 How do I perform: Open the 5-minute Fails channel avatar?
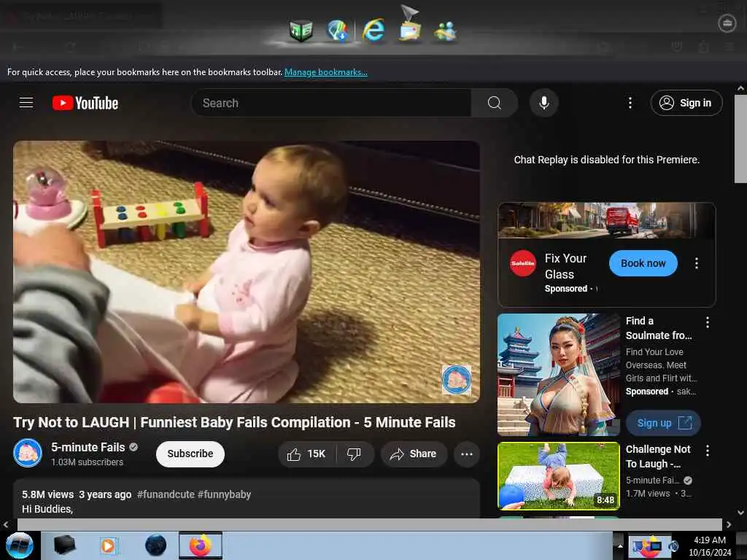[28, 453]
